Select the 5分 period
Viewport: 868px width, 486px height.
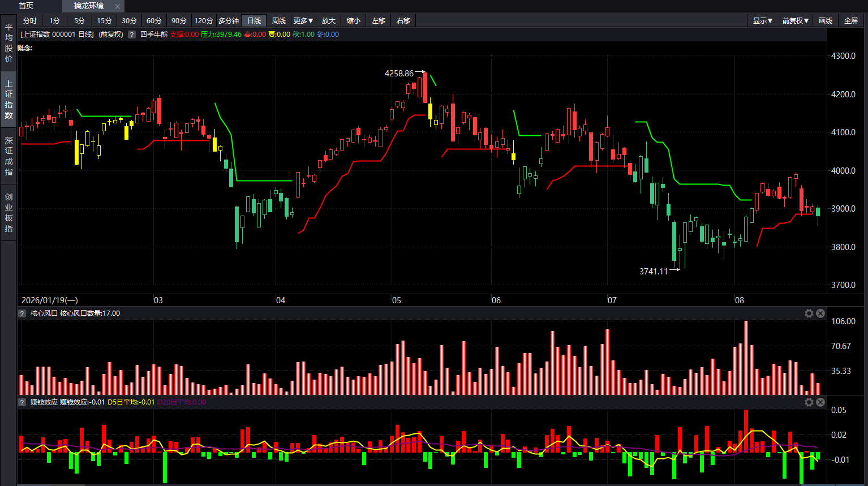80,21
